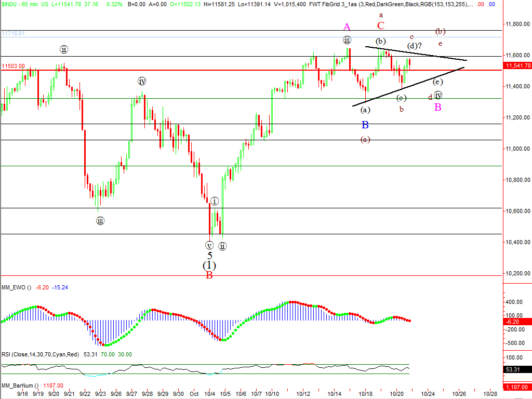This screenshot has width=532, height=399.
Task: Click the red 11503.00 level label
Action: point(13,66)
